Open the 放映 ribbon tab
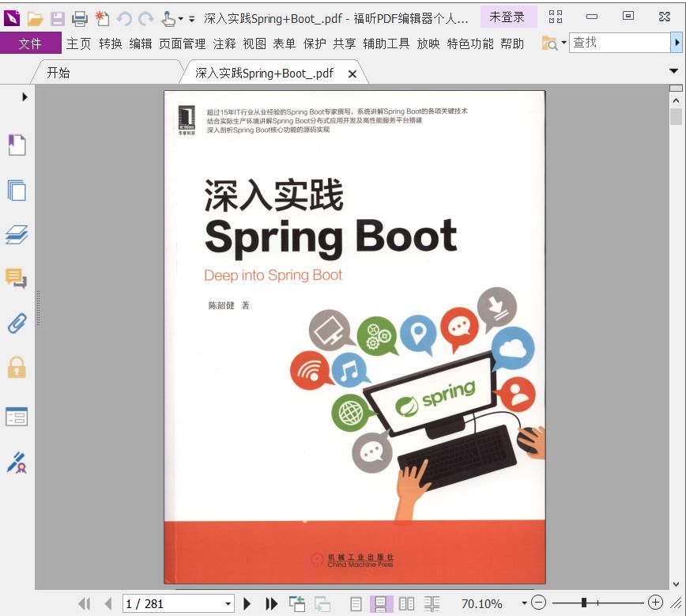 tap(428, 43)
